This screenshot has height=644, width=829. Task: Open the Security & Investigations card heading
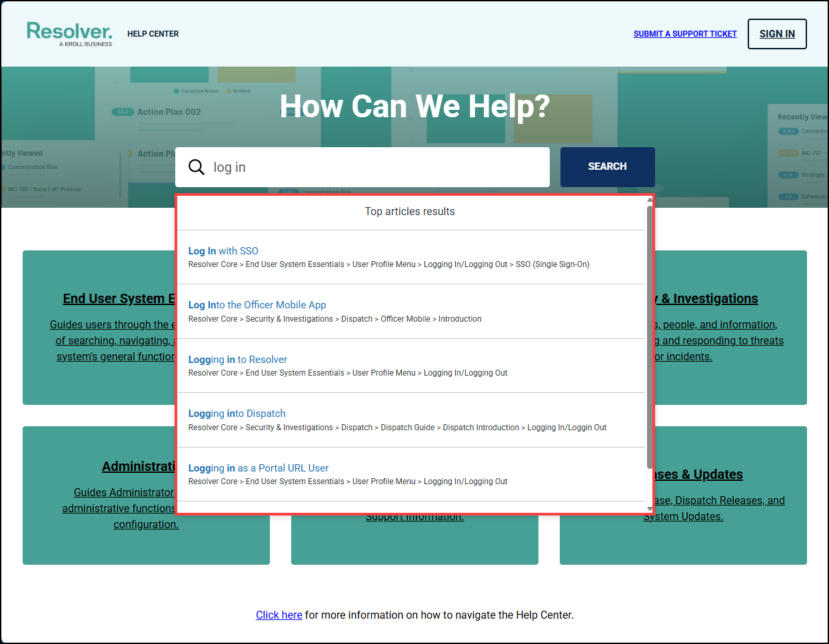(x=706, y=298)
